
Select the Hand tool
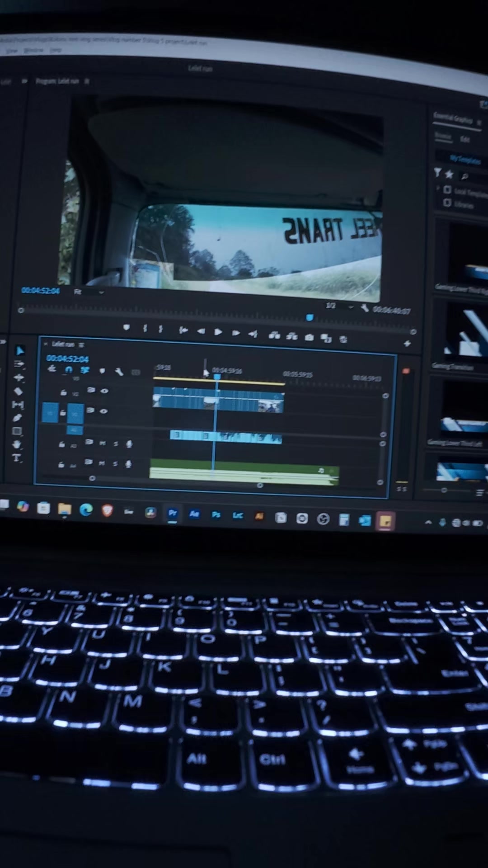pyautogui.click(x=17, y=444)
